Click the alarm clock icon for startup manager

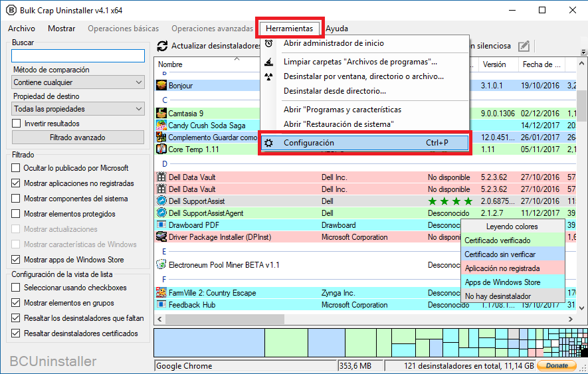pos(268,44)
